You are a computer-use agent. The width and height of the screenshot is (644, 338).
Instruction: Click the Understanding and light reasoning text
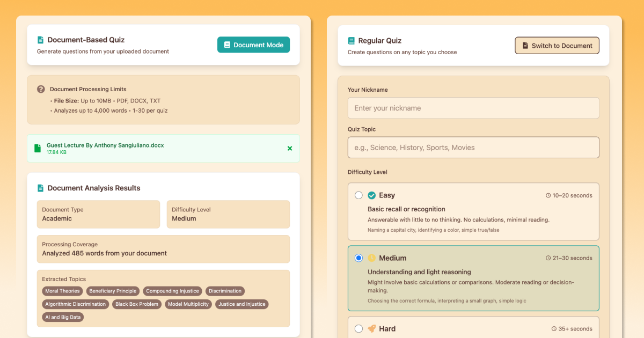click(x=419, y=272)
